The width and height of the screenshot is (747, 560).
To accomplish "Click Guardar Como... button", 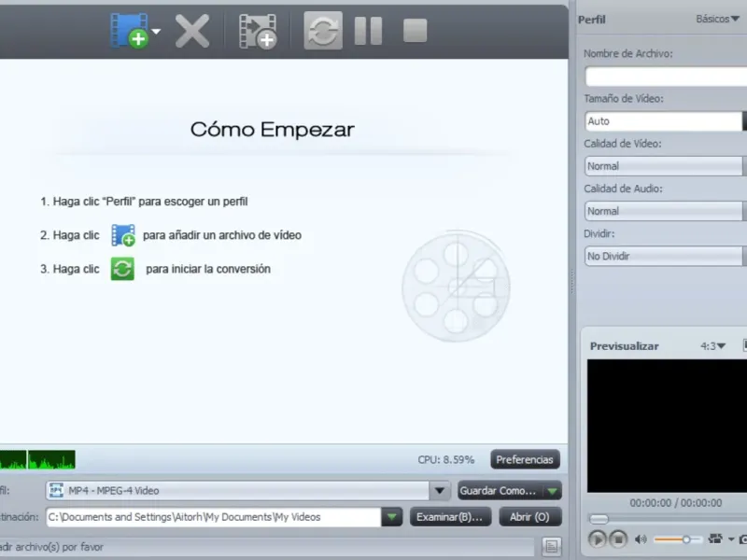I will click(499, 491).
